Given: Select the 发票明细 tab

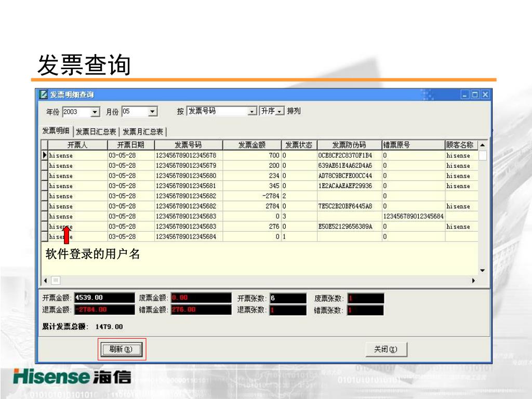Looking at the screenshot, I should coord(56,130).
